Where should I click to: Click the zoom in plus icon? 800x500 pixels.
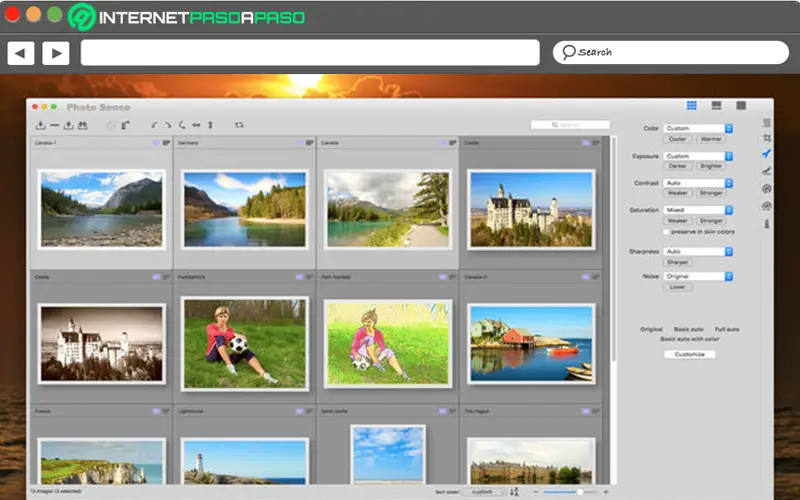click(x=606, y=492)
